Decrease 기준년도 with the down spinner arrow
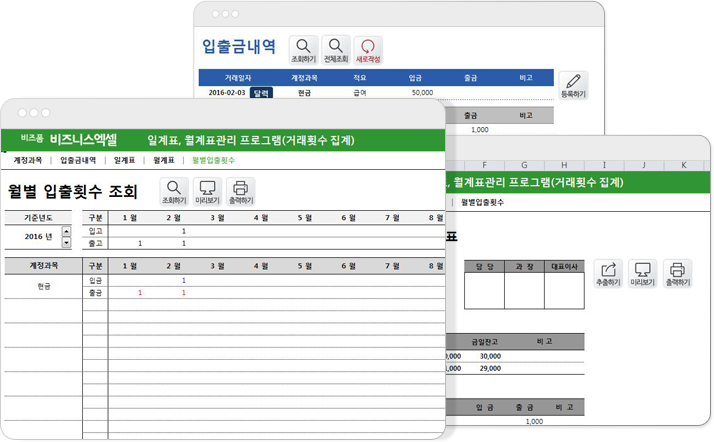Image resolution: width=714 pixels, height=442 pixels. pos(66,242)
